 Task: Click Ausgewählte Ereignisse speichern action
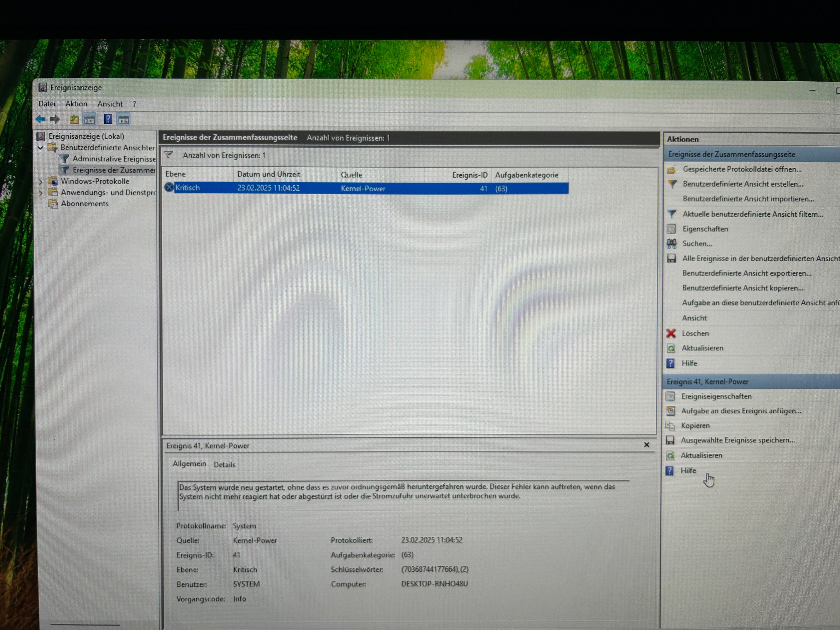tap(737, 440)
